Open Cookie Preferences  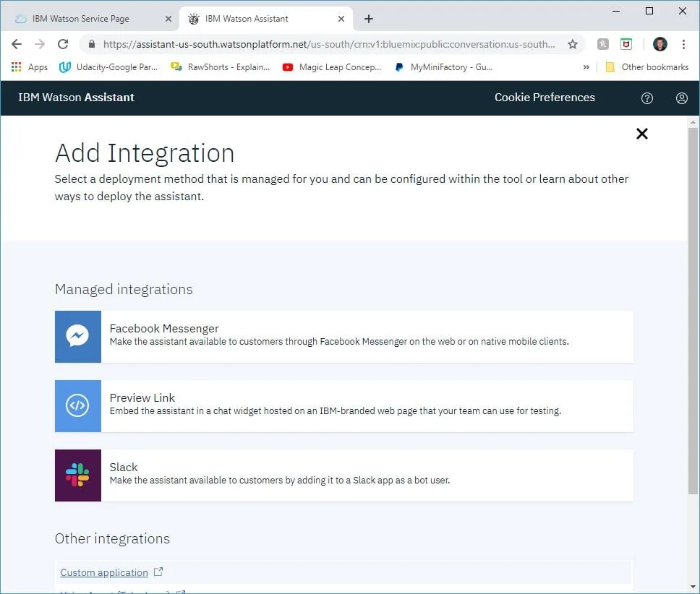(x=545, y=98)
